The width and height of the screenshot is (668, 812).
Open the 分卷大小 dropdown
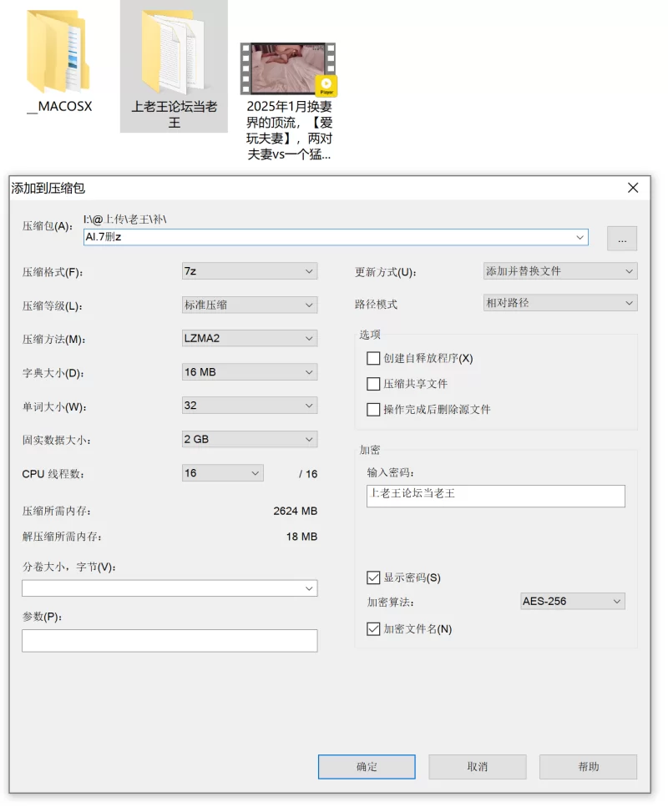(x=170, y=588)
